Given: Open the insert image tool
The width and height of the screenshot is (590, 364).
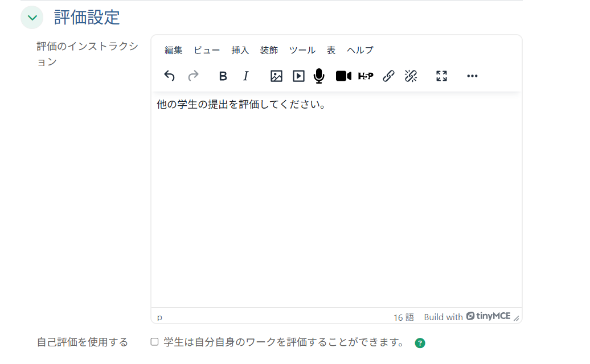Looking at the screenshot, I should coord(276,76).
